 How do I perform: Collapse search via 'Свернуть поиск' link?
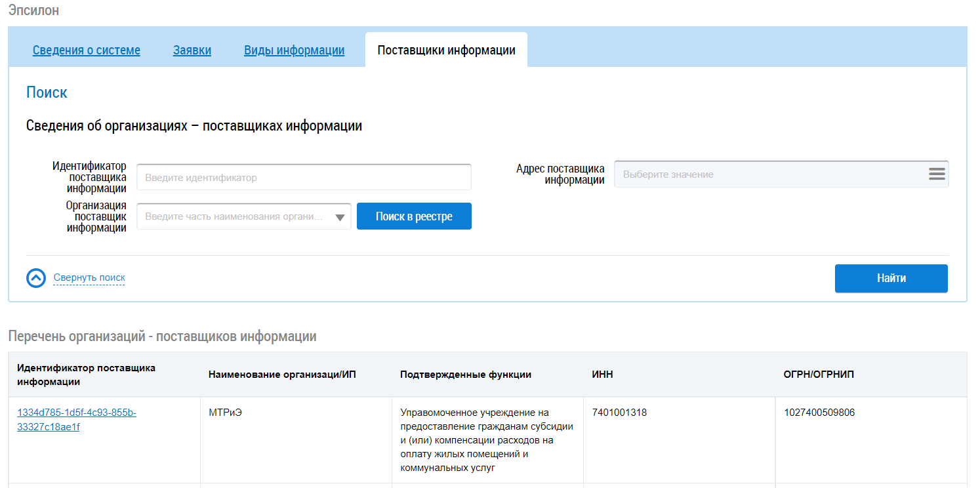click(x=89, y=278)
